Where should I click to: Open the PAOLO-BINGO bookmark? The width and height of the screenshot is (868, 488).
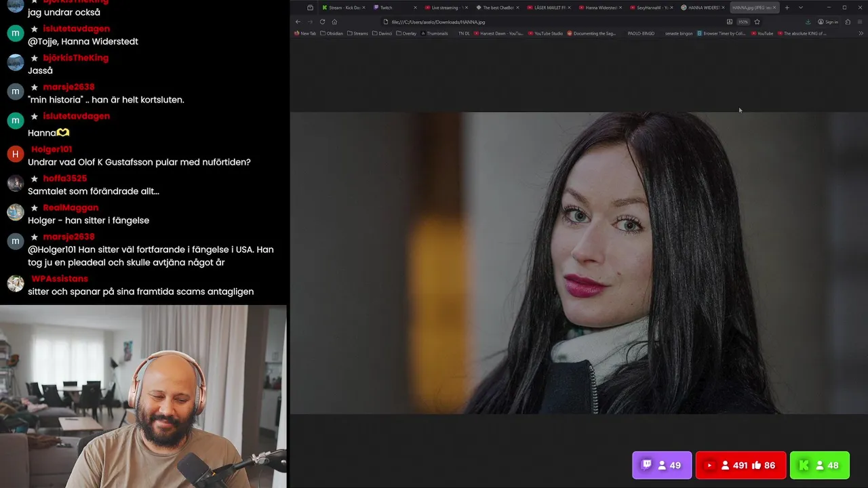[641, 33]
